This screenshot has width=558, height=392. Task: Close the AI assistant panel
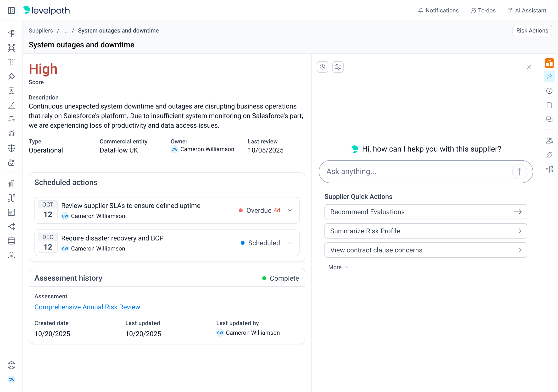(x=529, y=67)
